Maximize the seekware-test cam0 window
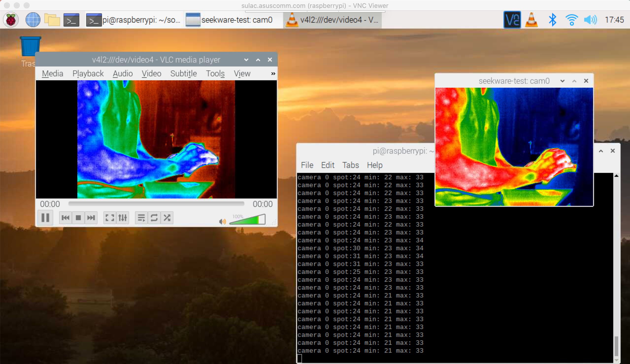The width and height of the screenshot is (630, 364). 574,81
